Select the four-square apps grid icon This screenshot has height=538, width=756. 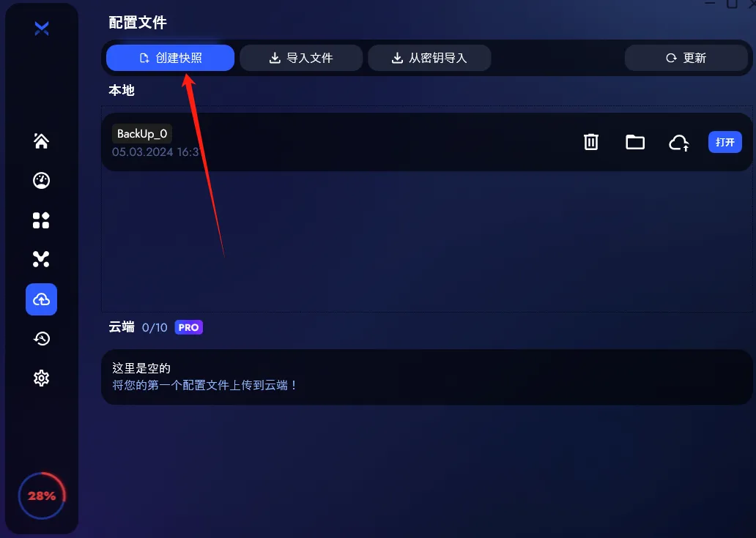(x=41, y=220)
